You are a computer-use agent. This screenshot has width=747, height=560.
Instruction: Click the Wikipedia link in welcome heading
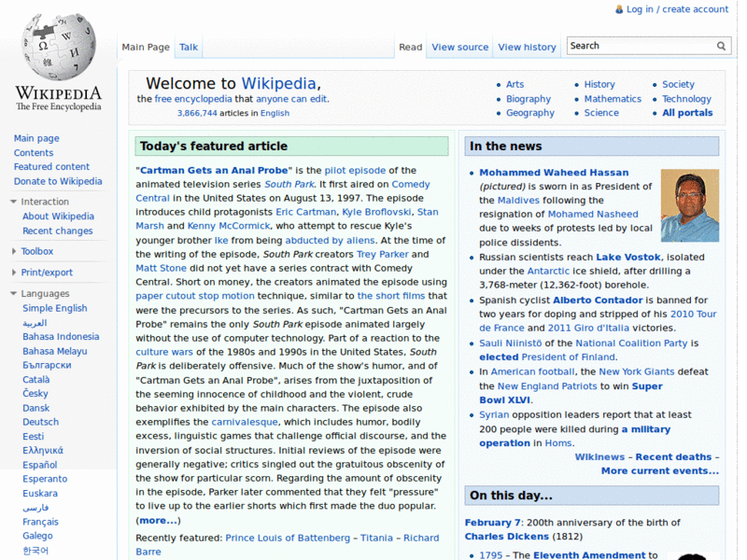pyautogui.click(x=278, y=83)
